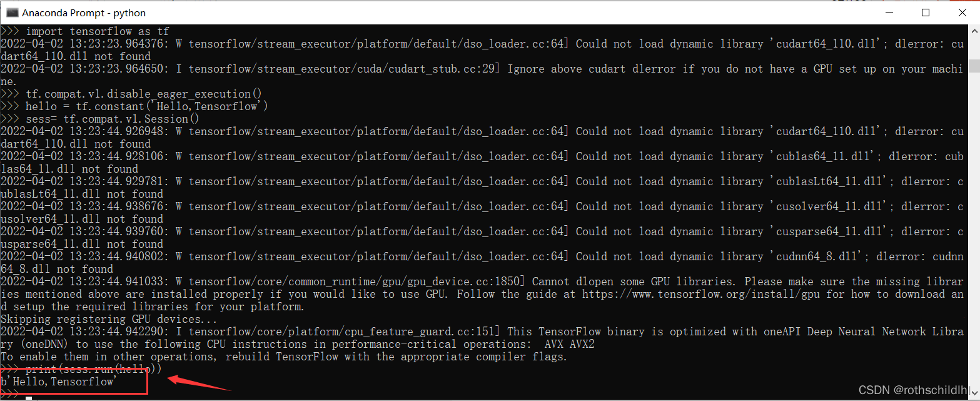Image resolution: width=980 pixels, height=401 pixels.
Task: Click the print(sess.run(hello)) command
Action: click(93, 370)
